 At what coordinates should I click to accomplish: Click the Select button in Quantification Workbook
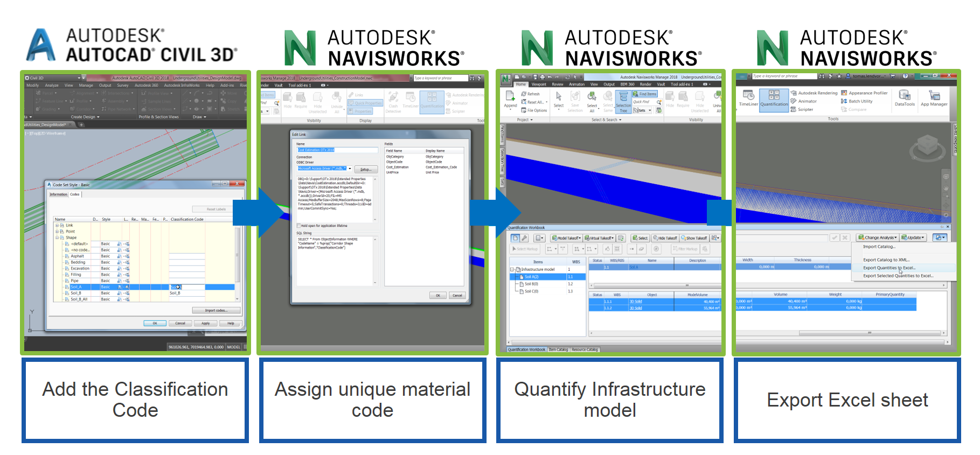pos(641,238)
